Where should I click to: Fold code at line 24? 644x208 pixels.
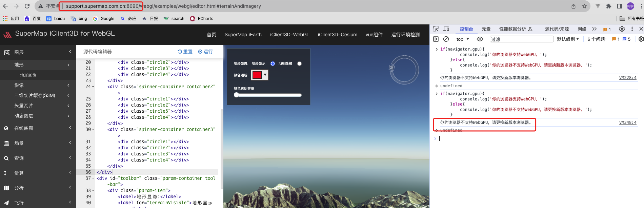click(93, 87)
